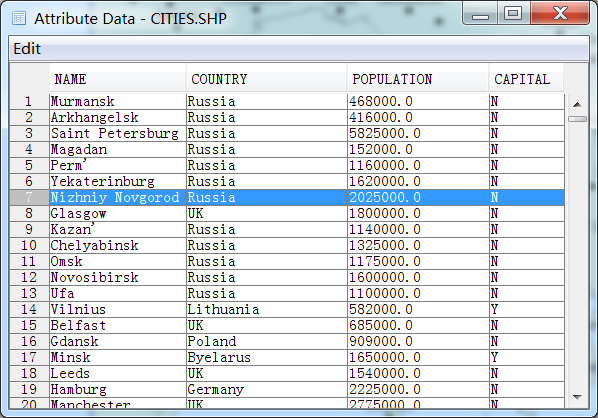This screenshot has width=598, height=418.
Task: Click the scrollbar down arrow
Action: (577, 397)
